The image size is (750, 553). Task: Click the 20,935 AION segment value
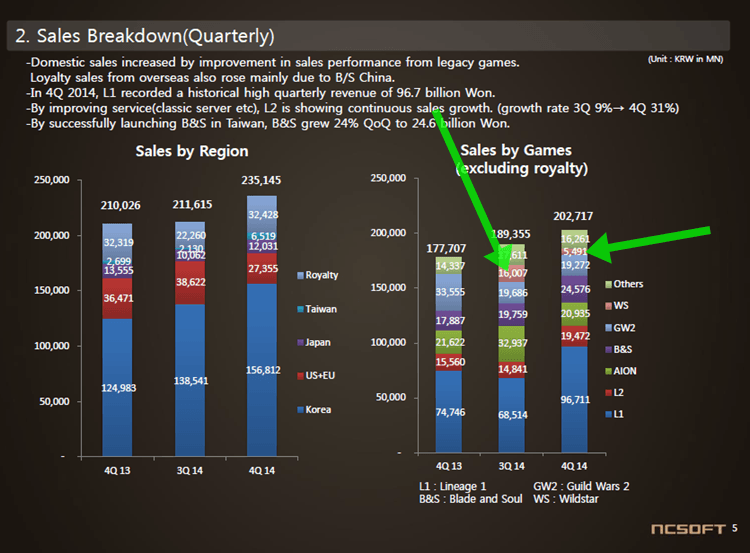click(x=575, y=313)
